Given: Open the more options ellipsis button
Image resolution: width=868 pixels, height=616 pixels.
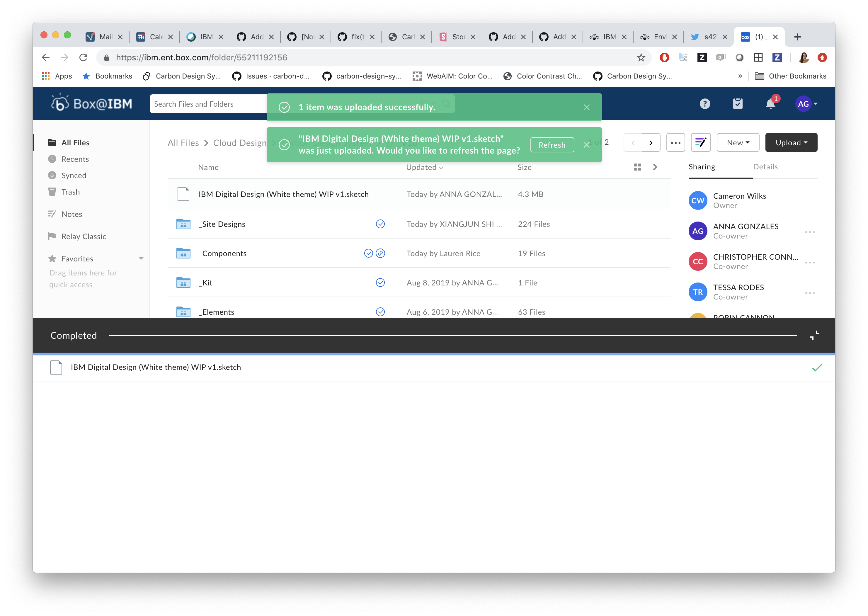Looking at the screenshot, I should [675, 143].
